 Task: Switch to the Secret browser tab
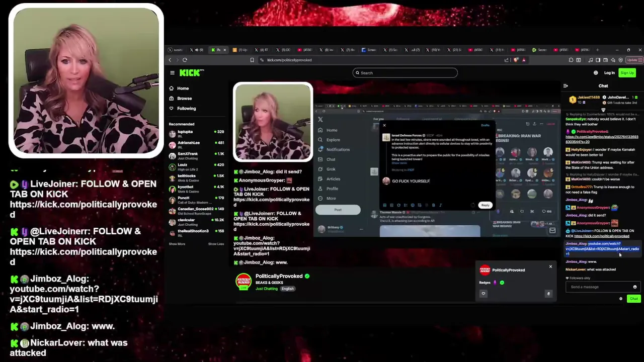click(x=539, y=50)
